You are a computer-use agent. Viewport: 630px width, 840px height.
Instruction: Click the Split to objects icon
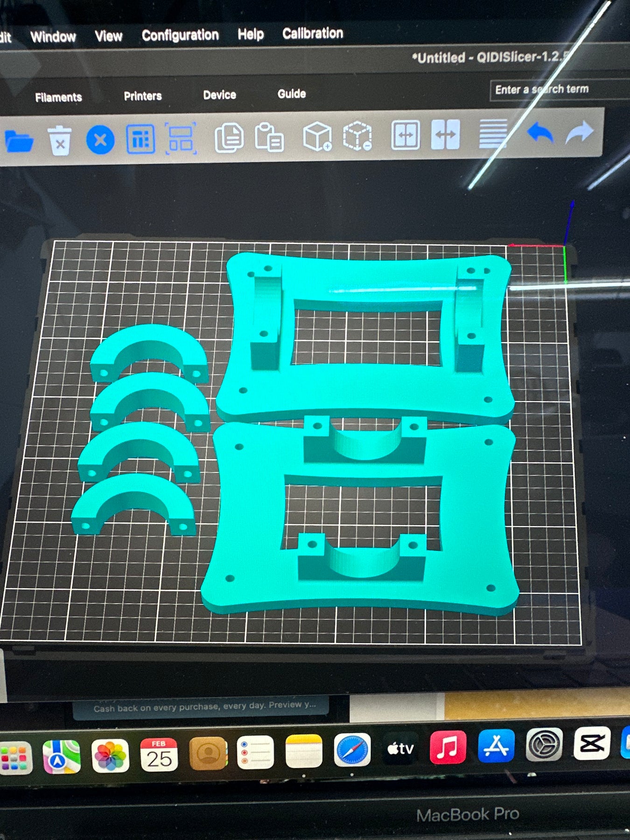405,135
